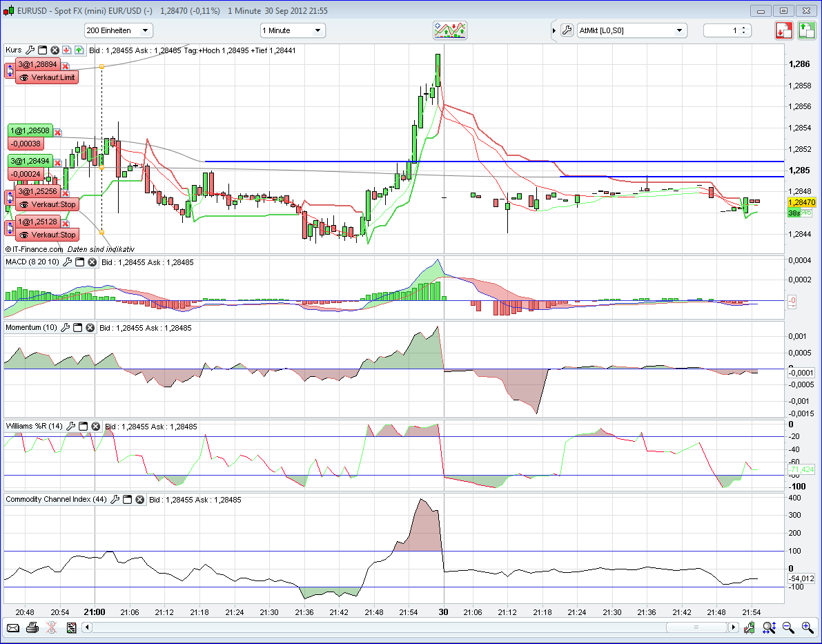Screen dimensions: 822x644
Task: Remove the Momentum indicator panel
Action: [x=90, y=328]
